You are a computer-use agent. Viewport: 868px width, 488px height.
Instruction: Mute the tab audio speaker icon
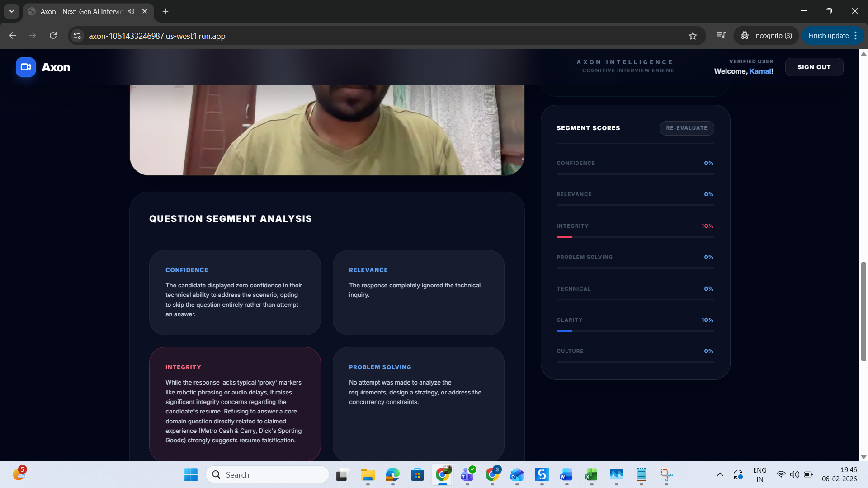(x=131, y=11)
